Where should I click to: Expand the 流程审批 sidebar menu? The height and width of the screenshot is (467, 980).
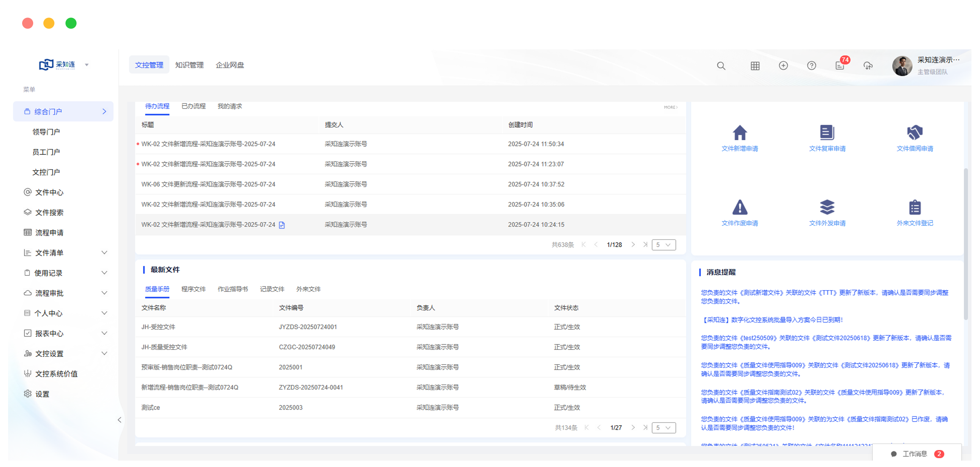[x=104, y=293]
